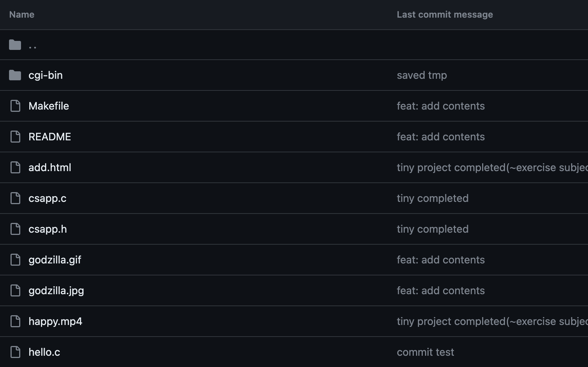Open the csapp.h file

tap(48, 229)
